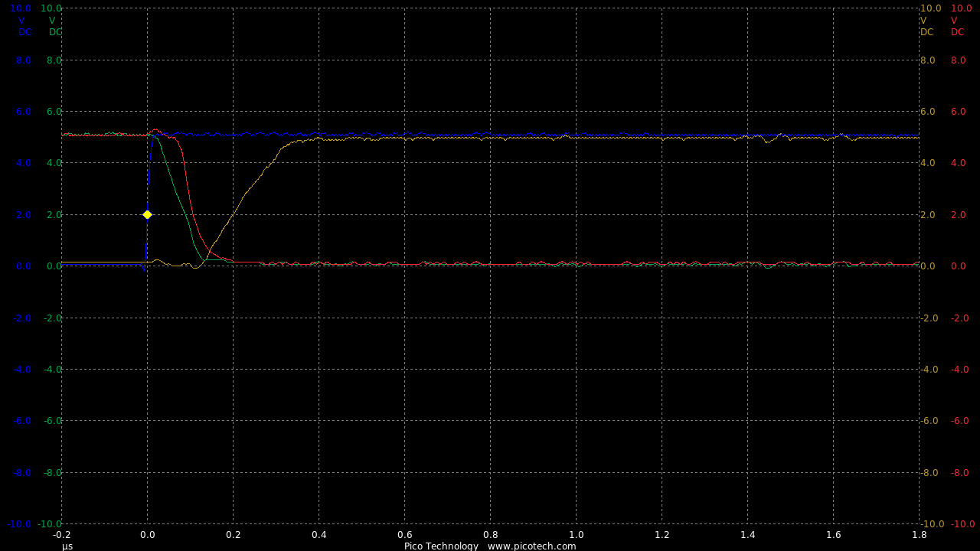Click the green axis -2.0 label
Image resolution: width=980 pixels, height=551 pixels.
52,318
